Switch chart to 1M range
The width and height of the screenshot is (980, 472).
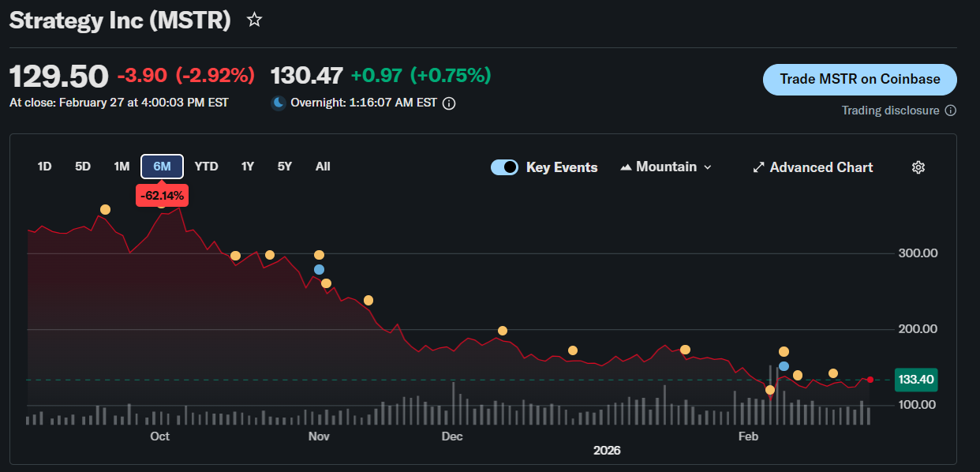pyautogui.click(x=122, y=167)
